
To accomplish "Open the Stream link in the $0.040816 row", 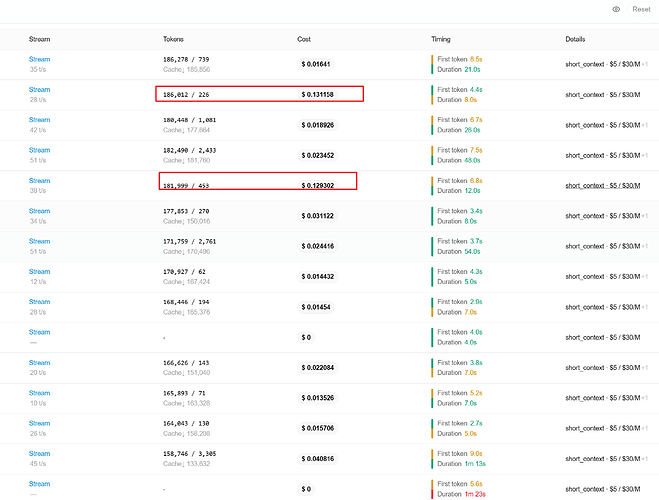I will [x=40, y=453].
